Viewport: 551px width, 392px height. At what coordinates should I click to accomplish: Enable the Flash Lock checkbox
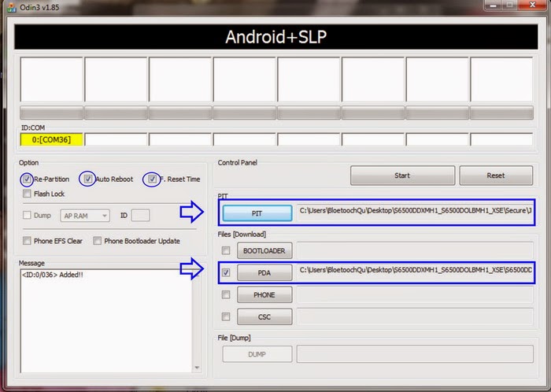pos(27,194)
